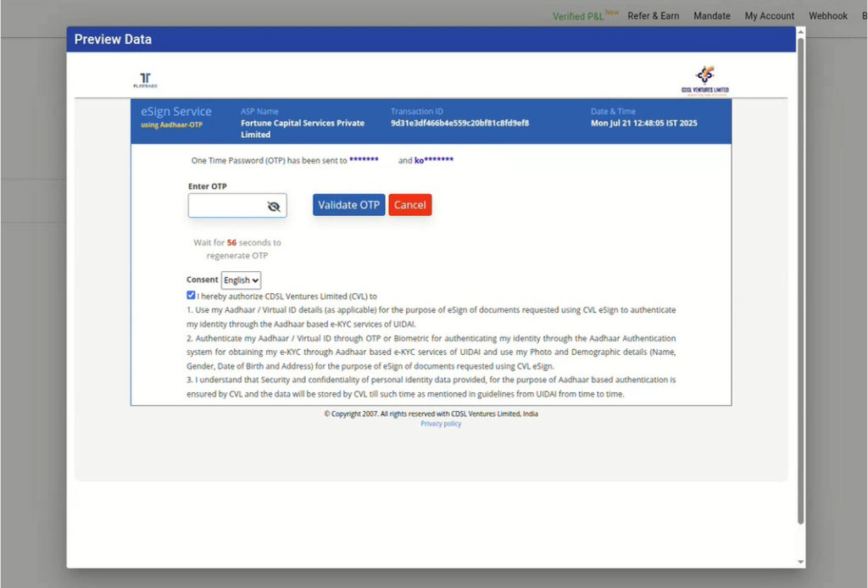The image size is (868, 588).
Task: Open My Account menu
Action: point(770,16)
